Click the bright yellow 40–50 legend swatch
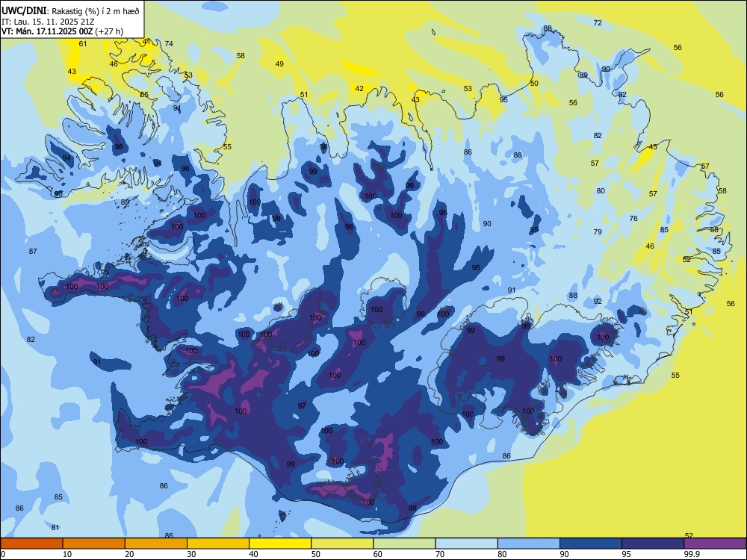 (x=280, y=544)
